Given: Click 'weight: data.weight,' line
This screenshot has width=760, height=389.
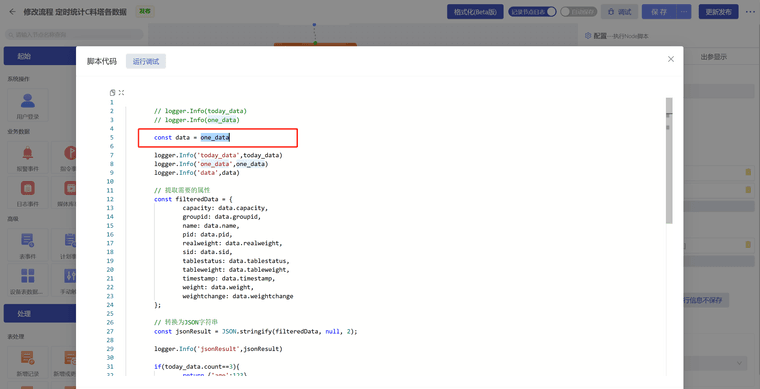Looking at the screenshot, I should (218, 287).
